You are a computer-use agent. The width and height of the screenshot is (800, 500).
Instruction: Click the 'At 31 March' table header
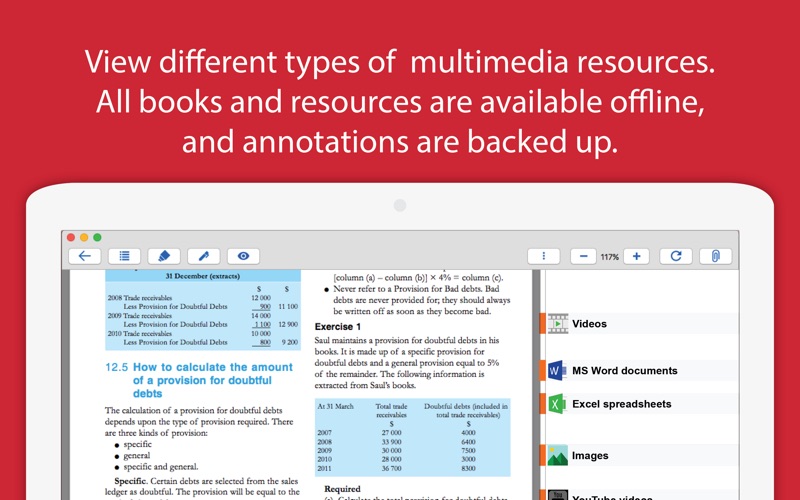(335, 406)
